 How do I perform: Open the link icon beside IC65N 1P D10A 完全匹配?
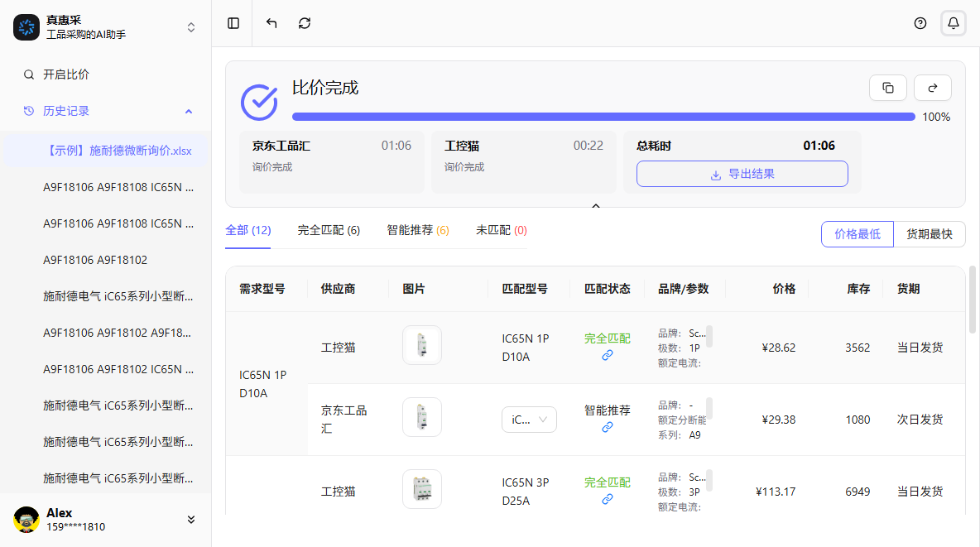608,355
